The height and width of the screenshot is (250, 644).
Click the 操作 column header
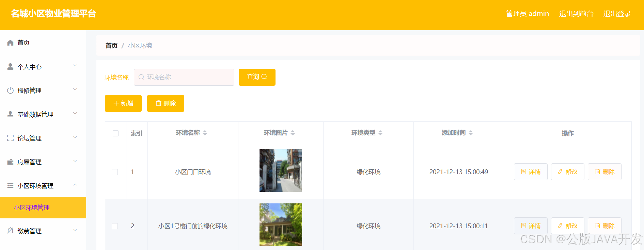click(x=568, y=133)
